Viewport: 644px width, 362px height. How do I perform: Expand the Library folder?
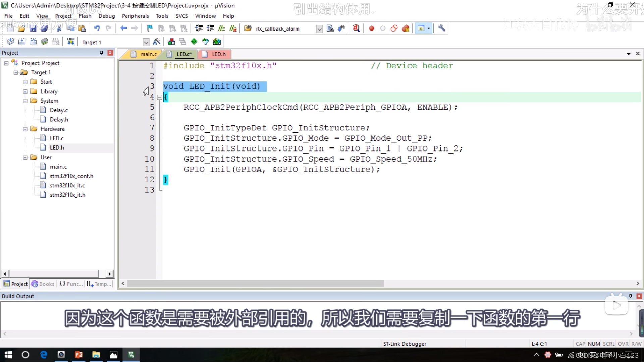click(25, 91)
